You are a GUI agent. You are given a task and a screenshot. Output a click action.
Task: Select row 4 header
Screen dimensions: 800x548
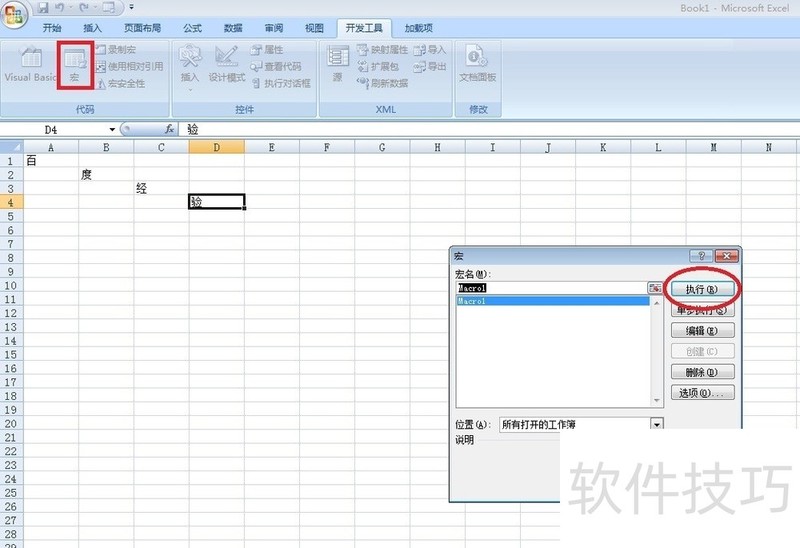coord(11,203)
